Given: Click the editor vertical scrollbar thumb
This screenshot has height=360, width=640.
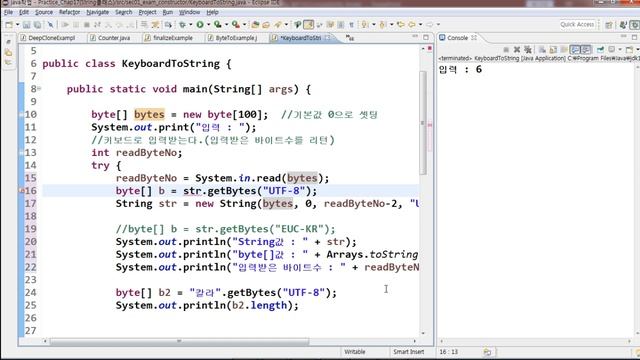Looking at the screenshot, I should tap(423, 122).
